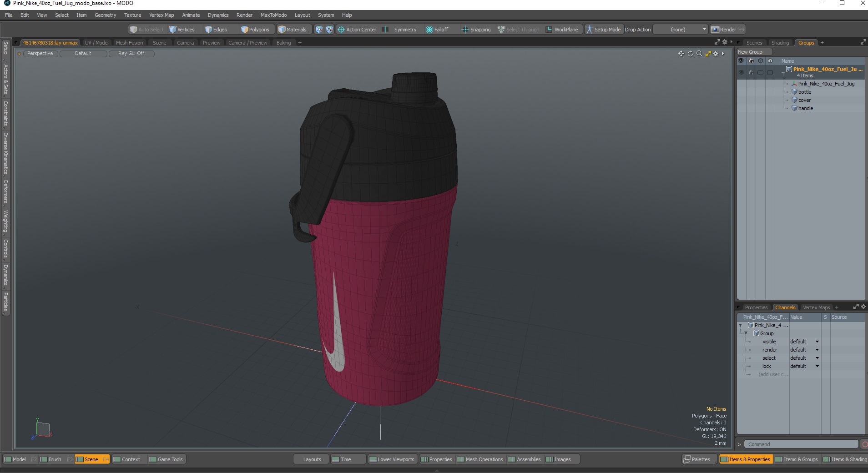Toggle second checkbox on Pink_Nike group row
Image resolution: width=868 pixels, height=473 pixels.
pos(770,72)
